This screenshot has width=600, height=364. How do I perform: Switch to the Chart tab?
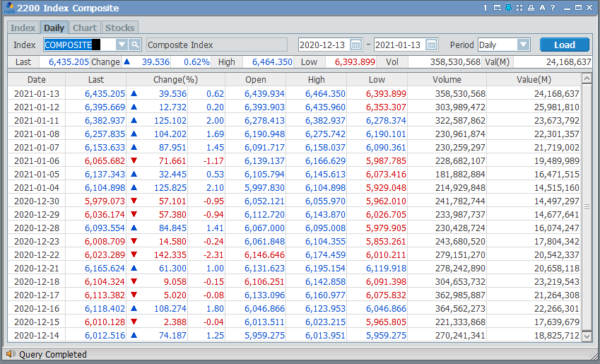85,28
